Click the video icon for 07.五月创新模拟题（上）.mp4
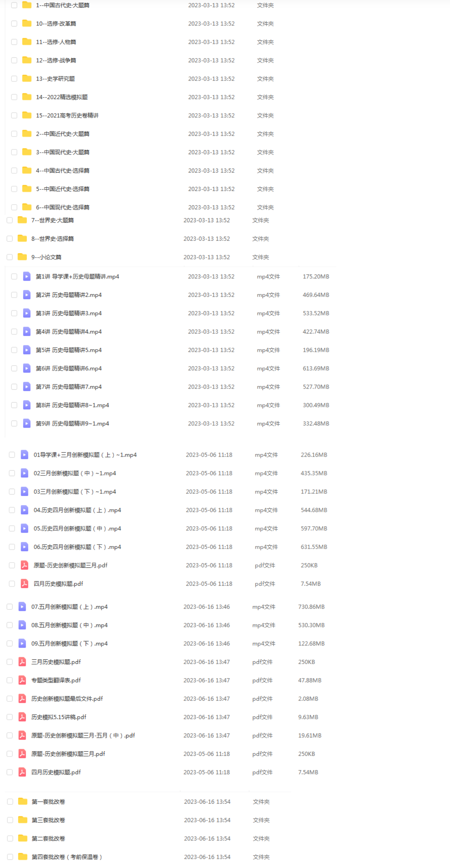Screen dimensions: 450x868 22,606
